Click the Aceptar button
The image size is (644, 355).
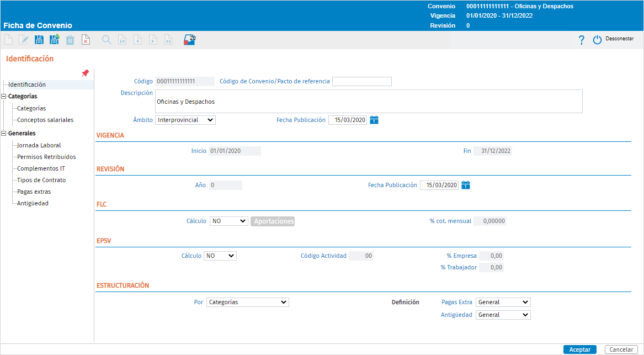(x=580, y=349)
